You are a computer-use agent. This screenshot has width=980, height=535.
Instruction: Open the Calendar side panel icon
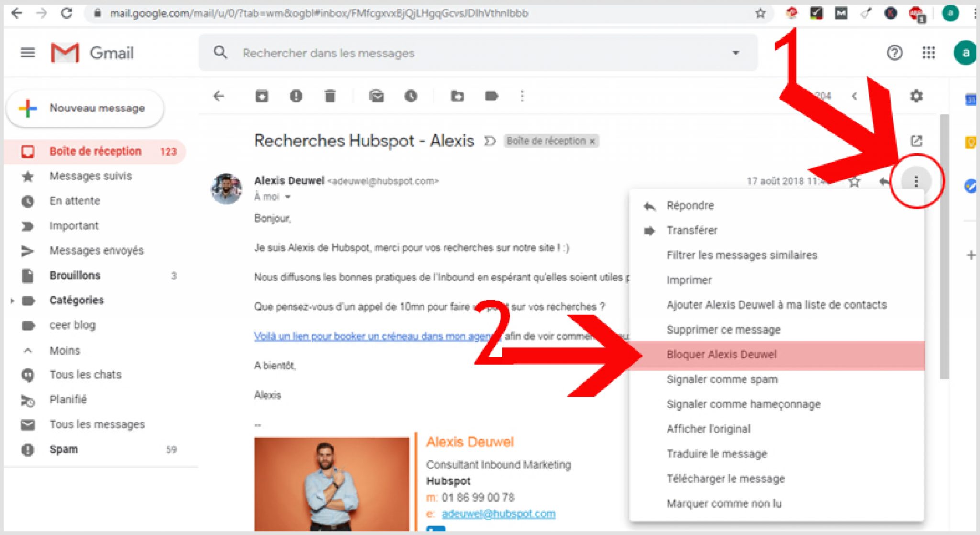pos(970,100)
